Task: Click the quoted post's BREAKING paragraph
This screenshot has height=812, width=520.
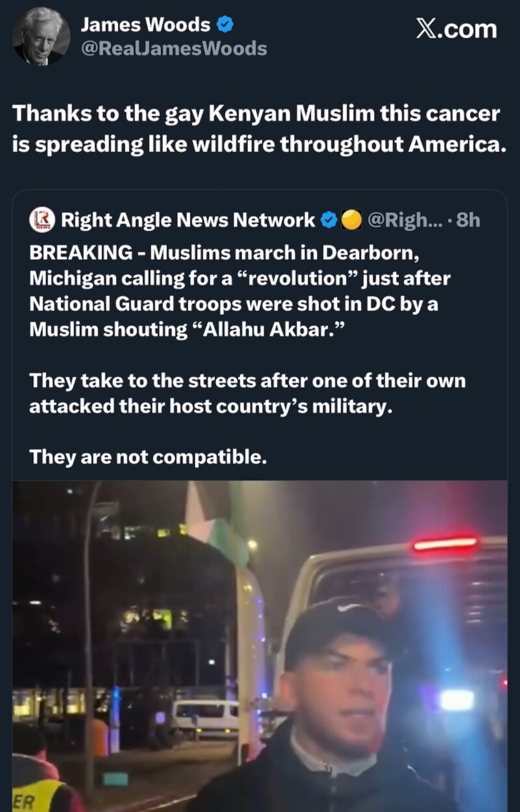Action: point(240,291)
